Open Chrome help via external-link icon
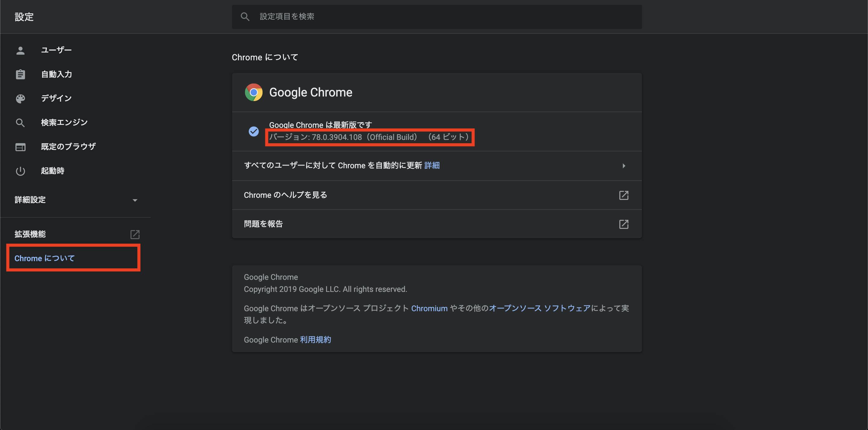 pyautogui.click(x=624, y=195)
